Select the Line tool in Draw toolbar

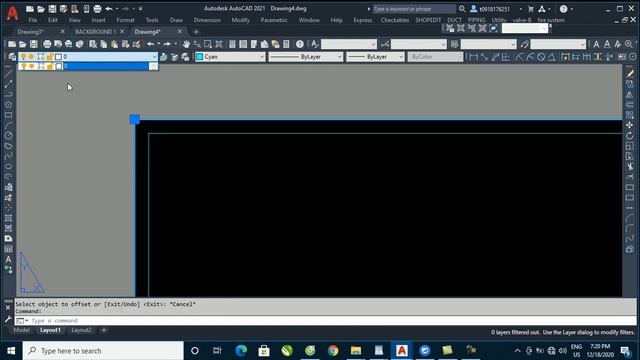tap(8, 73)
